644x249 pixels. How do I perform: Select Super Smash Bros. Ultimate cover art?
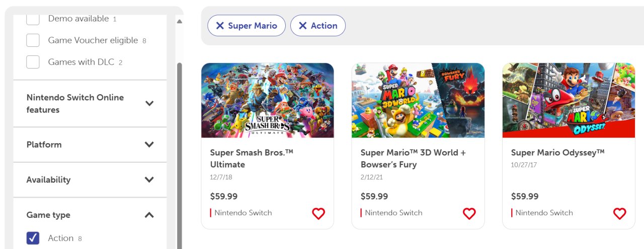267,100
